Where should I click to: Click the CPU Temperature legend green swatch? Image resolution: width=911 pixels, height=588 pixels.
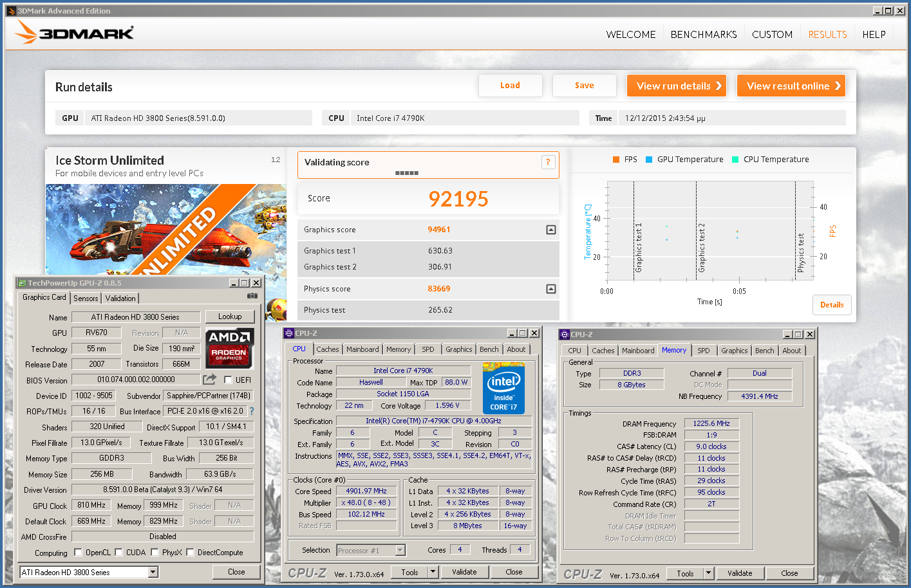[x=735, y=160]
